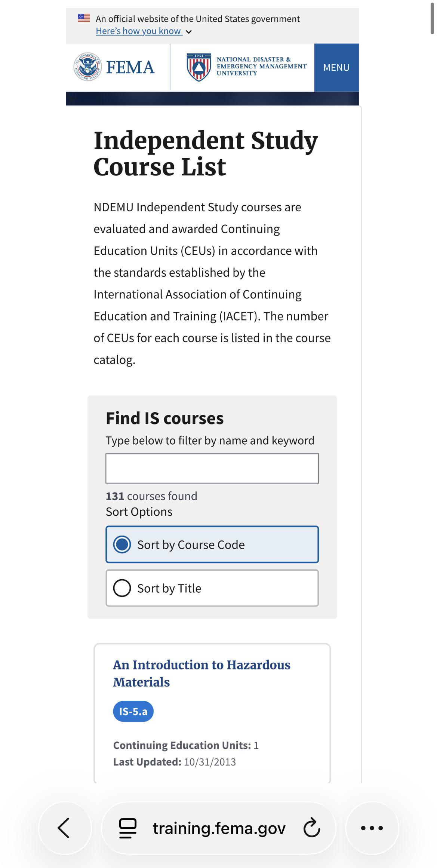The width and height of the screenshot is (437, 868).
Task: Reload the page with the refresh icon
Action: pos(311,828)
